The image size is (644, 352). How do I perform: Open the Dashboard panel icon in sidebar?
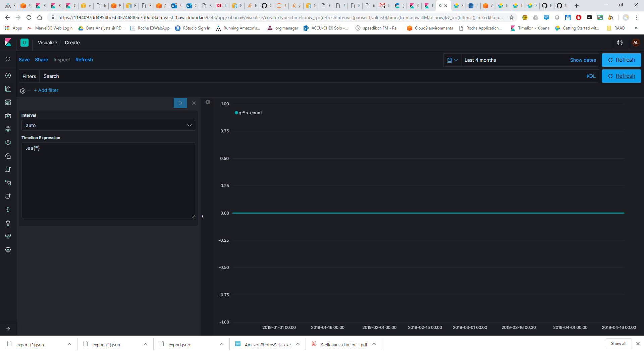coord(8,102)
